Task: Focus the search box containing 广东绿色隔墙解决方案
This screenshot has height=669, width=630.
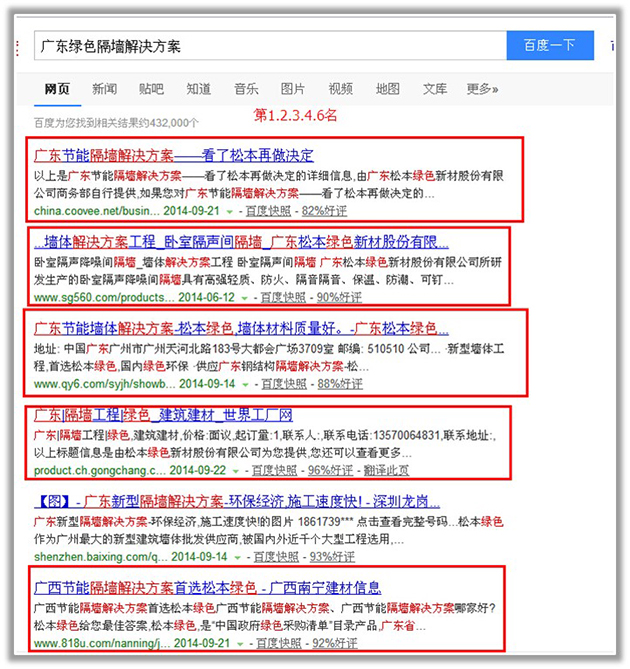Action: (270, 45)
